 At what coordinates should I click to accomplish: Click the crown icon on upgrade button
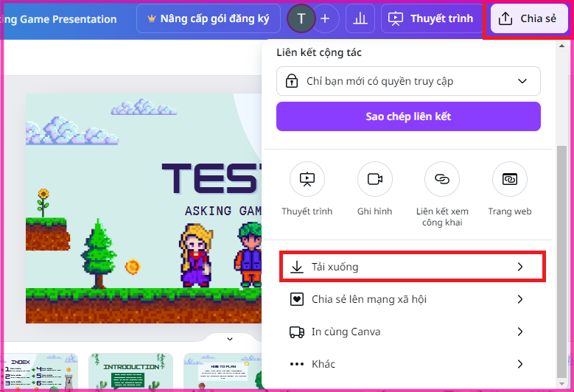click(151, 18)
